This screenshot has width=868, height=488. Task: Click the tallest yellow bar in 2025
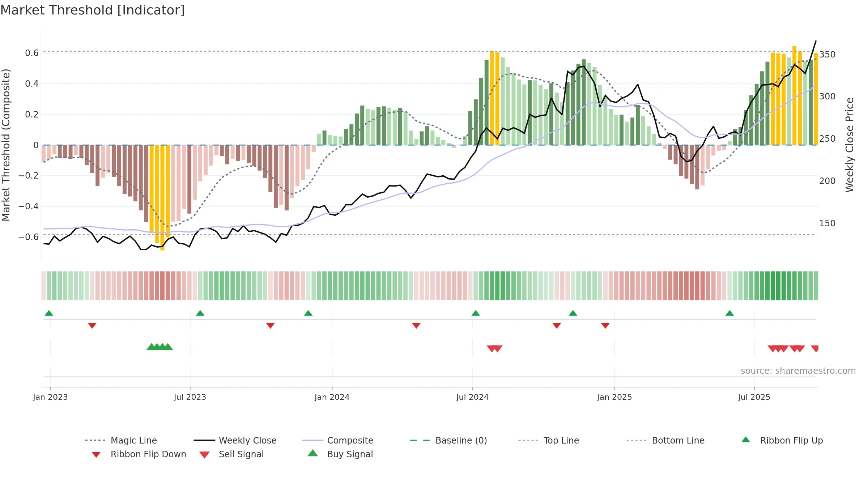click(794, 95)
